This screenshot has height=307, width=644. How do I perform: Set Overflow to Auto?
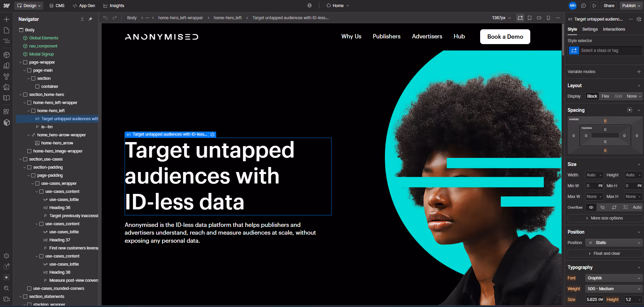coord(637,207)
